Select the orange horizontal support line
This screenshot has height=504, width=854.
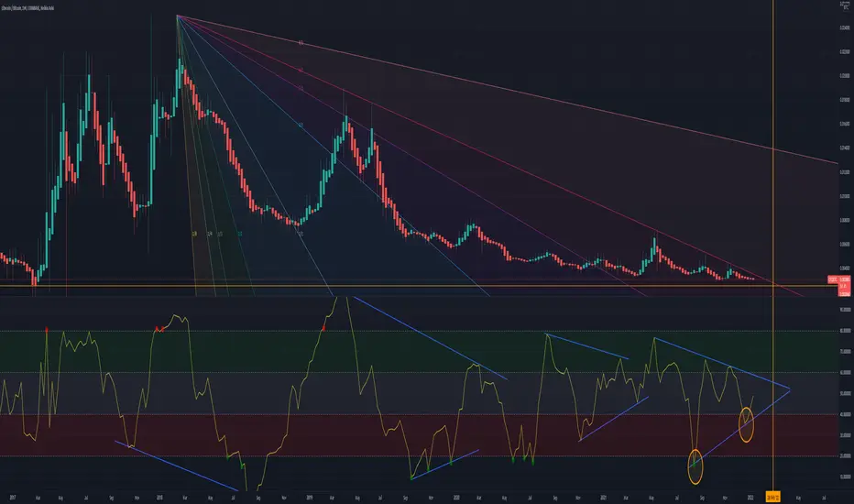pos(418,286)
